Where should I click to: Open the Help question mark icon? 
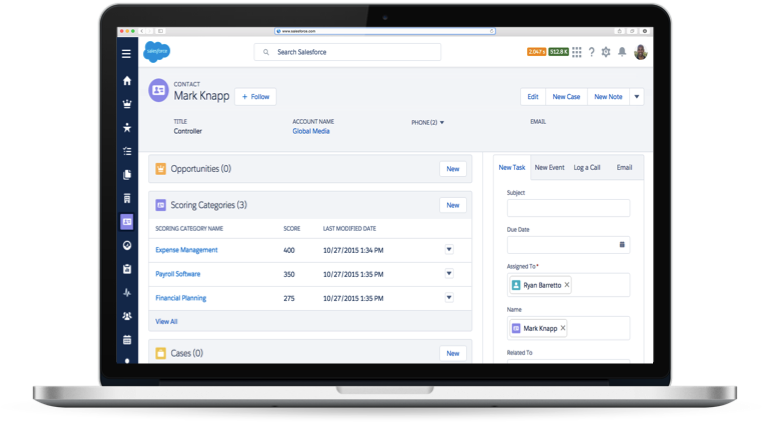pyautogui.click(x=591, y=52)
